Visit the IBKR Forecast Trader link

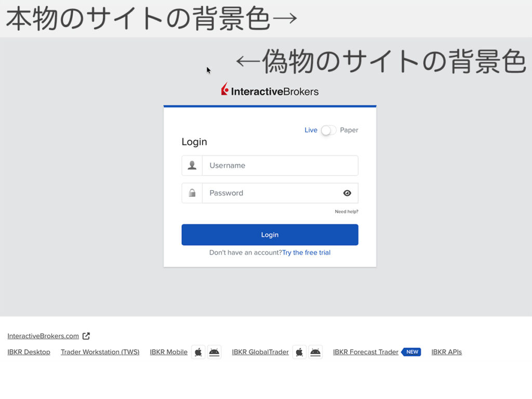[x=366, y=352]
